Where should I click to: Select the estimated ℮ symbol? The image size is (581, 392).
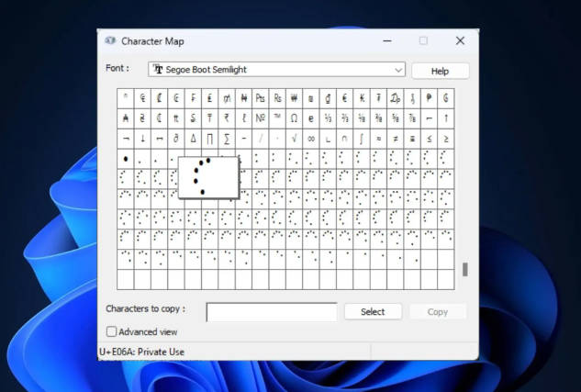(311, 118)
